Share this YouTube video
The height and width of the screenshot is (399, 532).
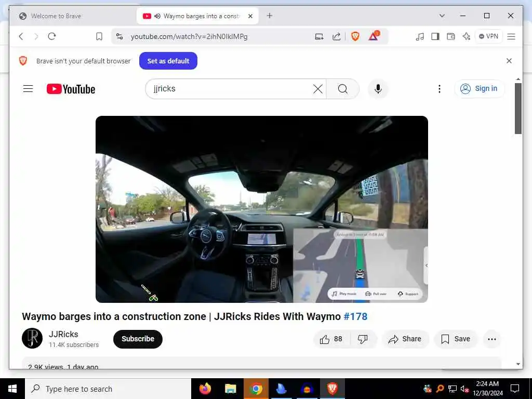pos(405,339)
